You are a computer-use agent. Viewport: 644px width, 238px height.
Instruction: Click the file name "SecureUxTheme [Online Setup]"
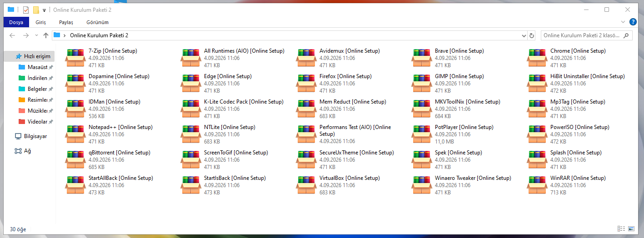tap(357, 153)
